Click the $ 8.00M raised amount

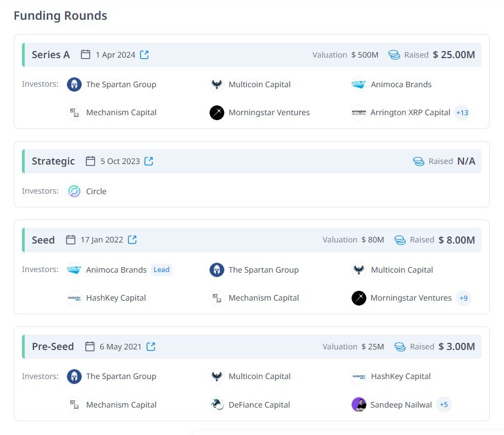(x=457, y=240)
